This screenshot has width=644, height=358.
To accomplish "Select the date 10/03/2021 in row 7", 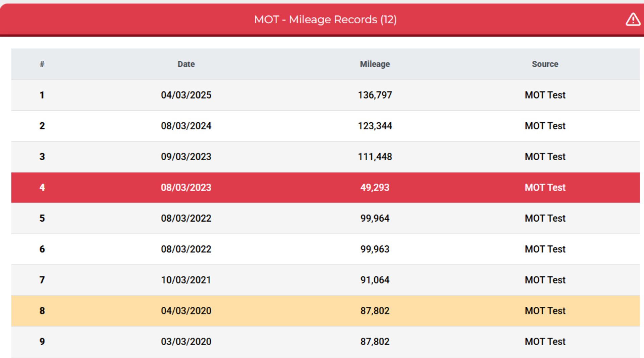I will click(186, 280).
